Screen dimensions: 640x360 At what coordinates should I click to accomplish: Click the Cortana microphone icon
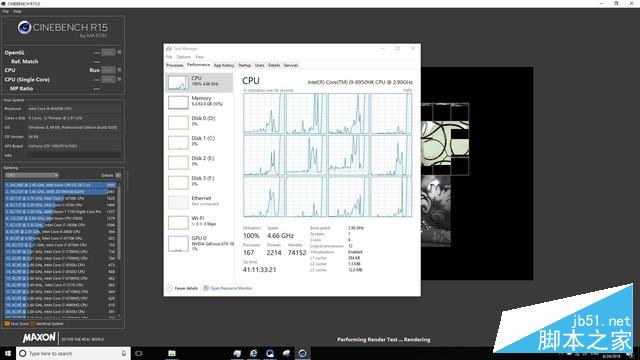124,353
